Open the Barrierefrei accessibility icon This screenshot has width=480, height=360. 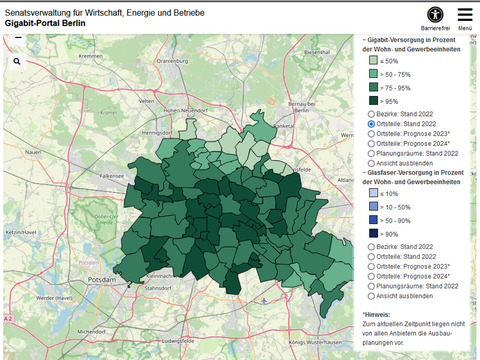pos(435,15)
